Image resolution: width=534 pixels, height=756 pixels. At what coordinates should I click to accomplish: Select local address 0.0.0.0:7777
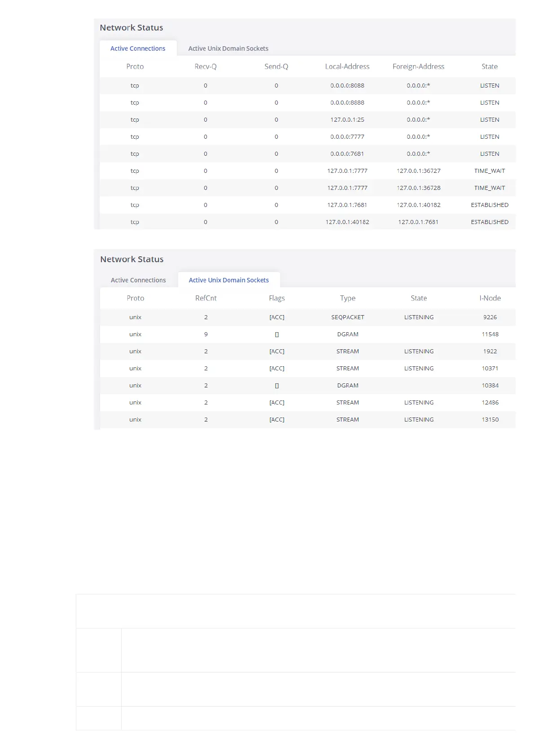tap(347, 136)
